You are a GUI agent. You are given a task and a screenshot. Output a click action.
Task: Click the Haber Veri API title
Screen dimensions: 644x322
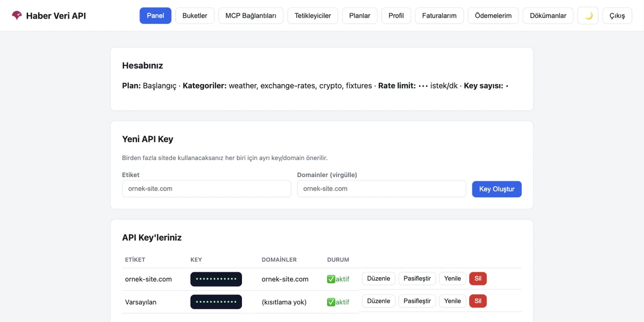coord(56,16)
